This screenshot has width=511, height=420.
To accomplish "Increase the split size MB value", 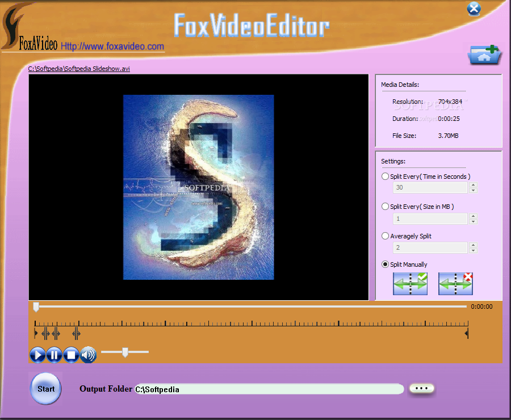I will coord(473,216).
